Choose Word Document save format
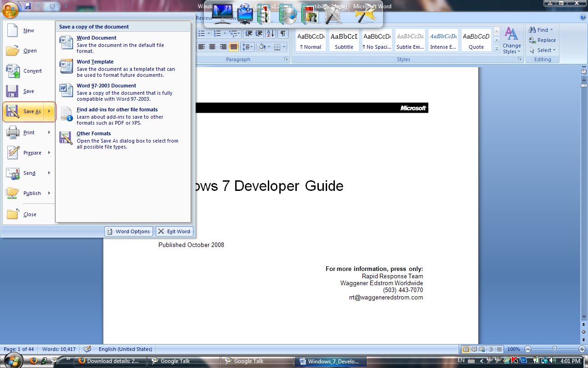This screenshot has height=368, width=588. pos(123,45)
